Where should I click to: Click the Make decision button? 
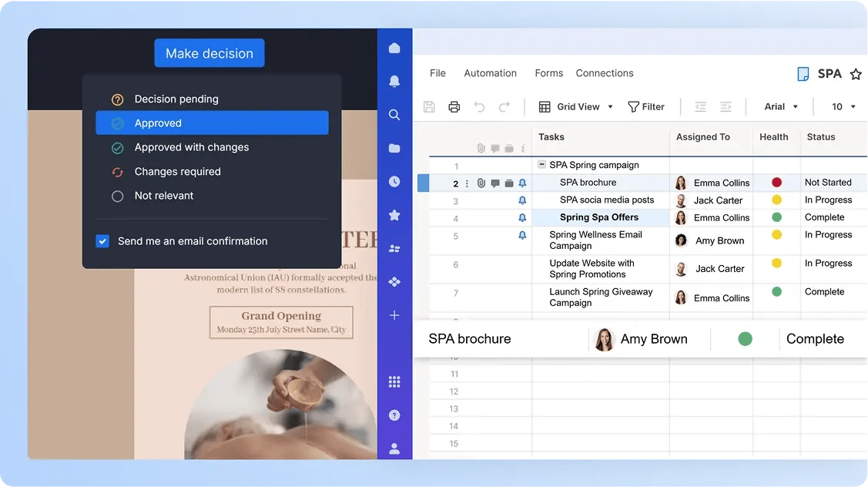point(209,53)
